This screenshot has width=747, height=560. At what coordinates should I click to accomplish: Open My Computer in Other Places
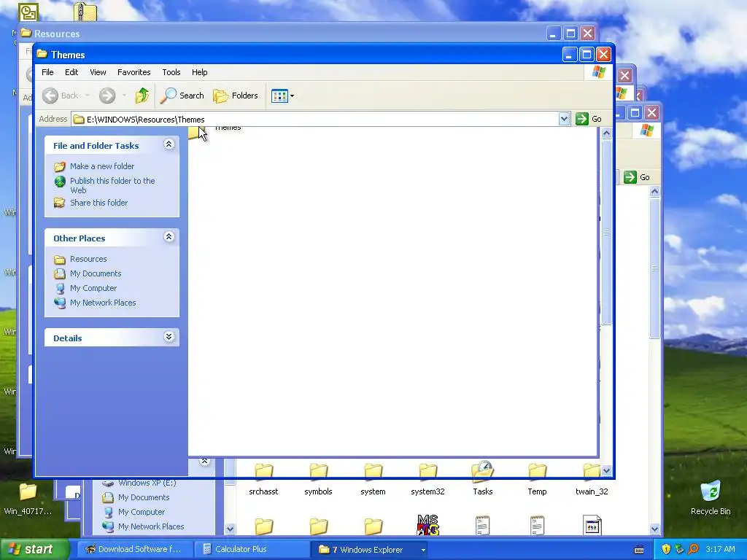(93, 288)
